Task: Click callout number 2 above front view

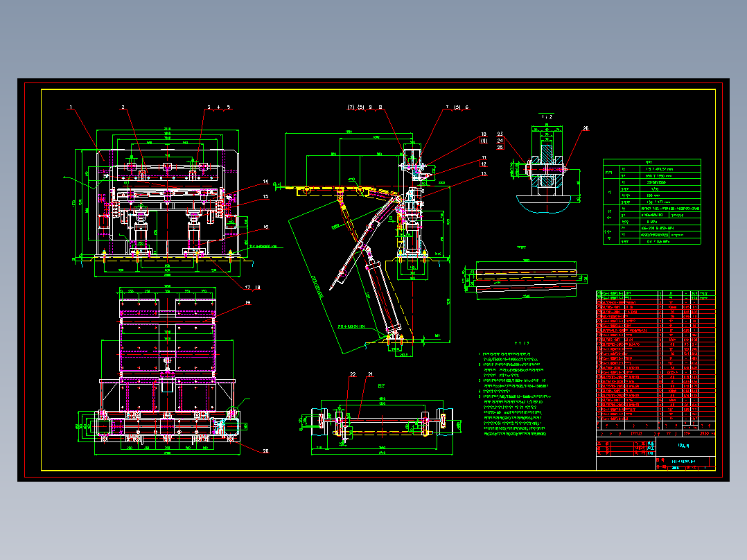Action: (123, 107)
